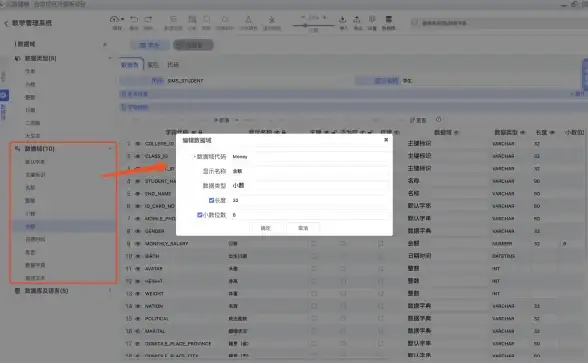Viewport: 588px width, 363px height.
Task: Click the 数据库及语言 database icon
Action: click(x=17, y=291)
